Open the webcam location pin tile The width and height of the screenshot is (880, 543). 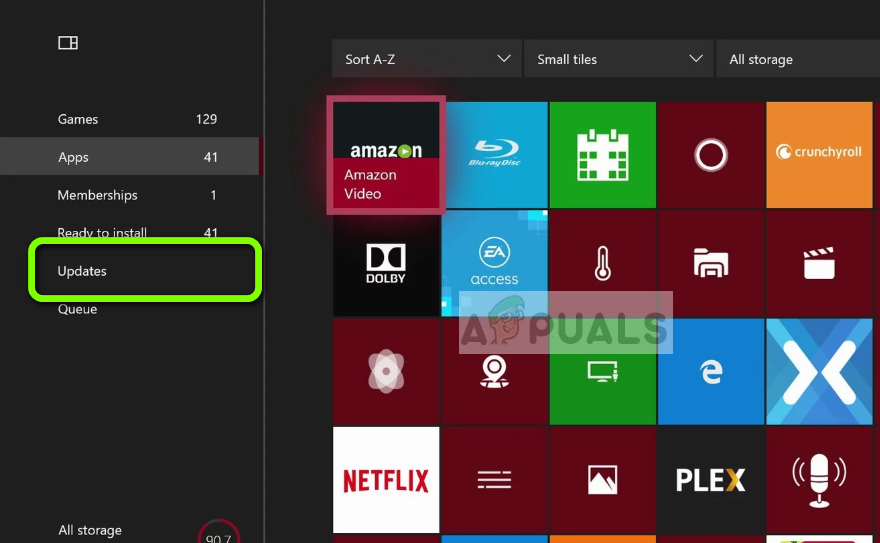coord(494,371)
